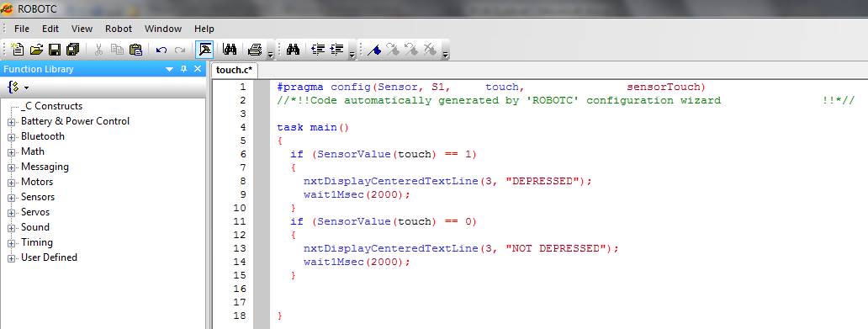Open the Function Library panel position dropdown
Viewport: 868px width, 329px height.
169,69
